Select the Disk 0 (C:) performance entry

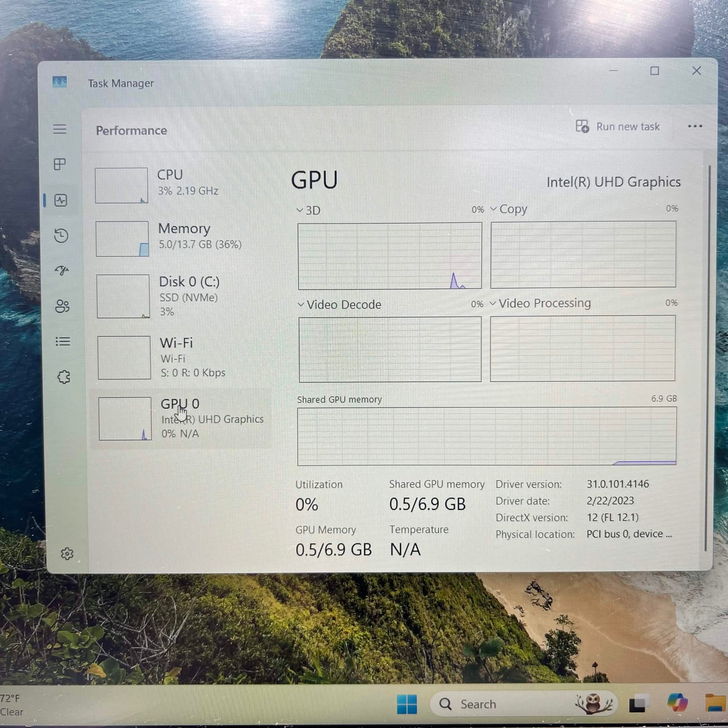pos(181,296)
